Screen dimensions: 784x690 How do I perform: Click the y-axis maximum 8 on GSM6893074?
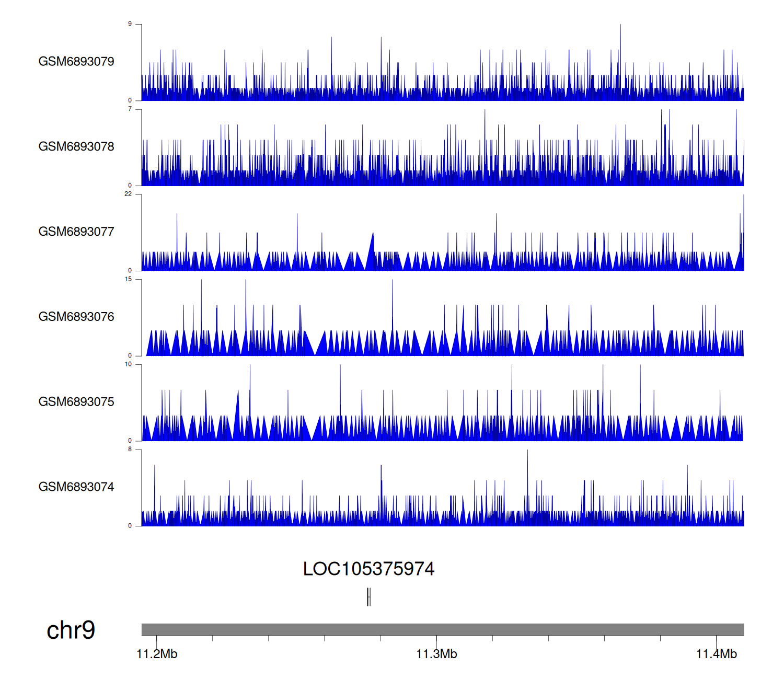pyautogui.click(x=130, y=450)
